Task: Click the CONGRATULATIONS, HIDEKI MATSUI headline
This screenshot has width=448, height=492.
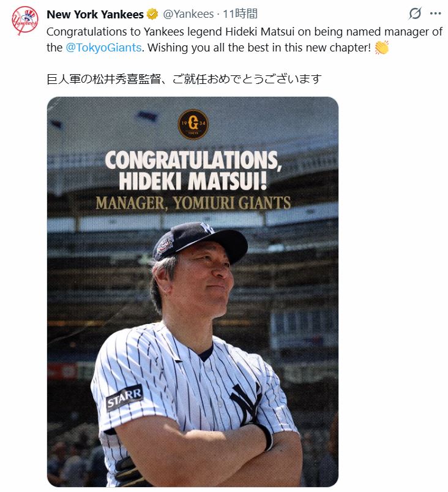Action: pyautogui.click(x=193, y=170)
